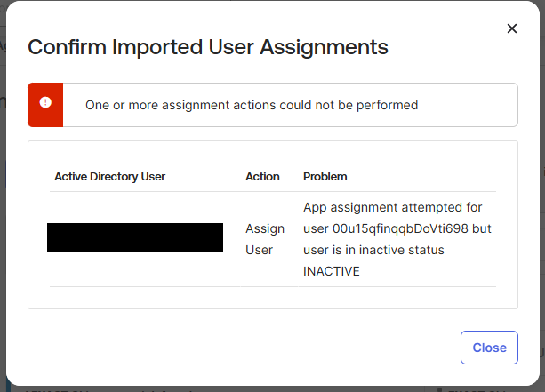Viewport: 545px width, 392px height.
Task: Select the Problem column header
Action: 325,177
